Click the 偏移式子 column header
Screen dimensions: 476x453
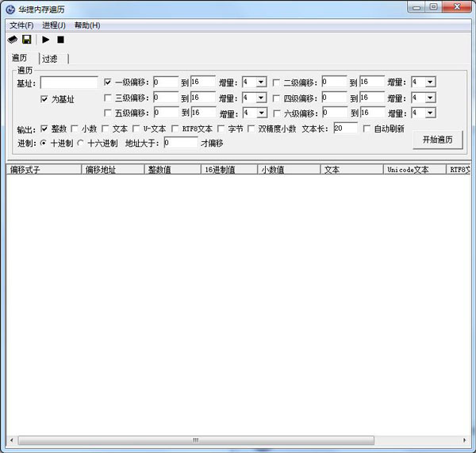pyautogui.click(x=44, y=170)
